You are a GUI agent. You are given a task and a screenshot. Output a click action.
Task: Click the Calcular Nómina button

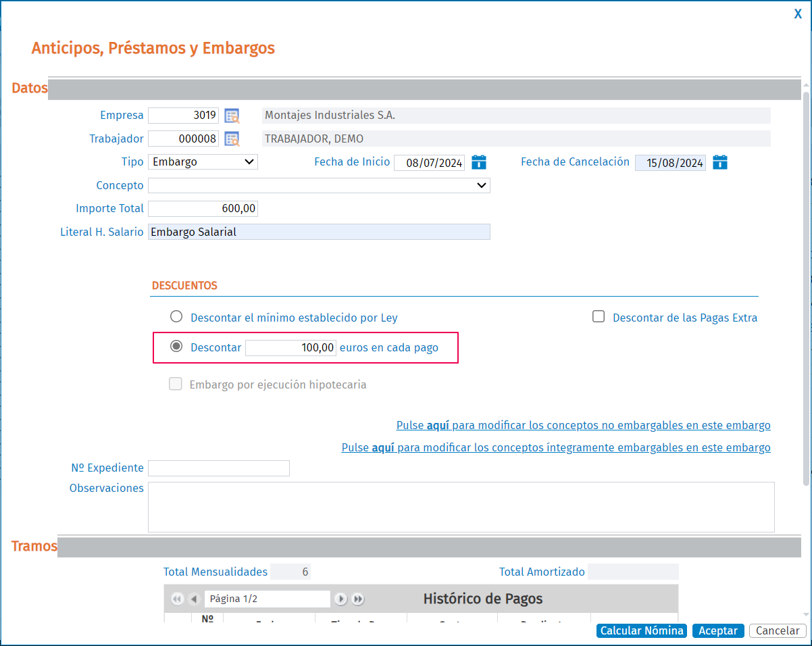coord(641,630)
